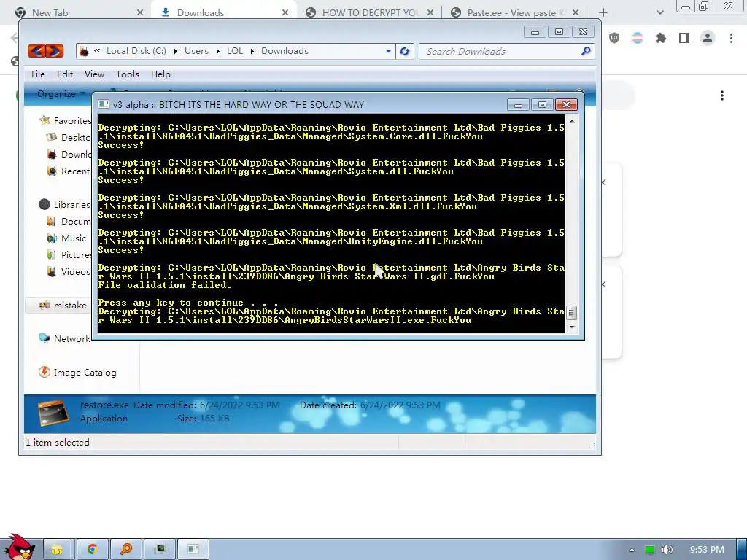This screenshot has width=747, height=560.
Task: Switch to Chrome on the taskbar
Action: tap(93, 550)
